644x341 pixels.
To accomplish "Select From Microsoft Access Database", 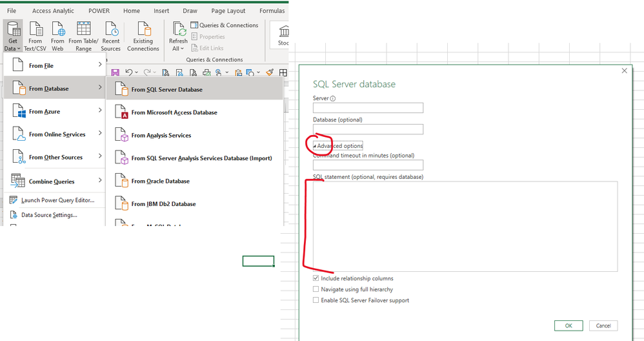I will [195, 112].
